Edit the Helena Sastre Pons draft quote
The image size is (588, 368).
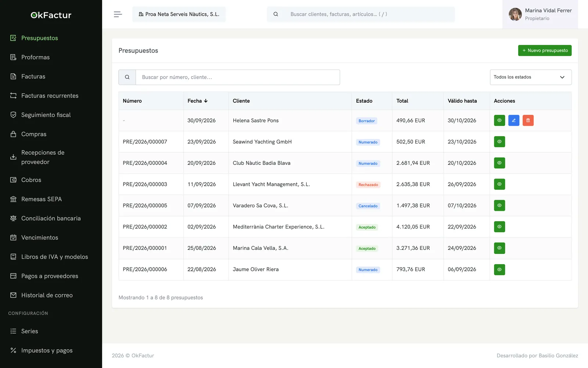[514, 120]
